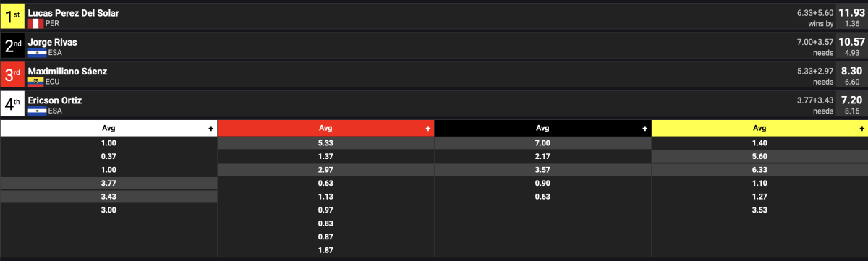Select the 7.00 wave score in black column
The image size is (868, 261).
coord(542,144)
